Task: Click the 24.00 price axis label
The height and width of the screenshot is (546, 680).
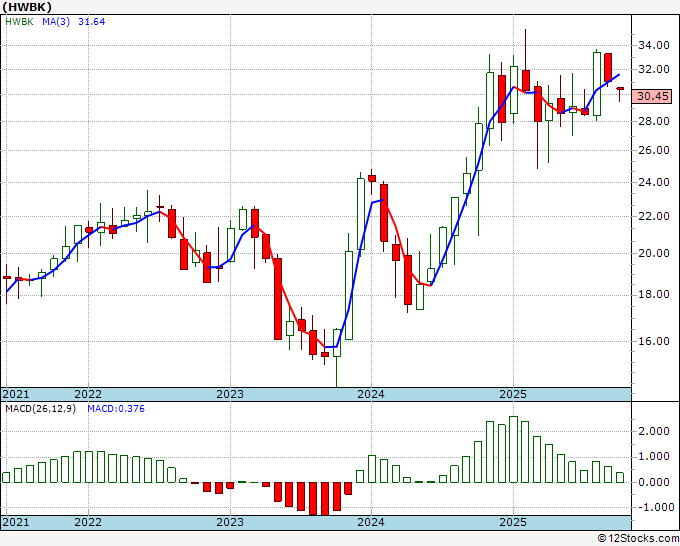Action: [x=653, y=182]
